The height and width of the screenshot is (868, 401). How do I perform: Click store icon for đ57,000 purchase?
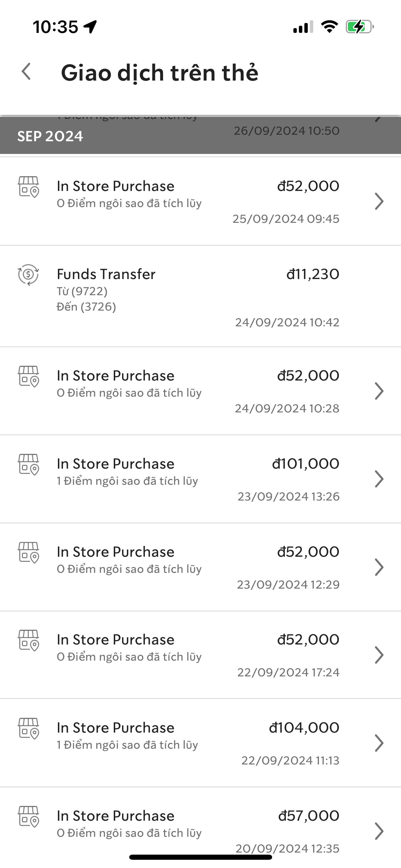pyautogui.click(x=28, y=817)
